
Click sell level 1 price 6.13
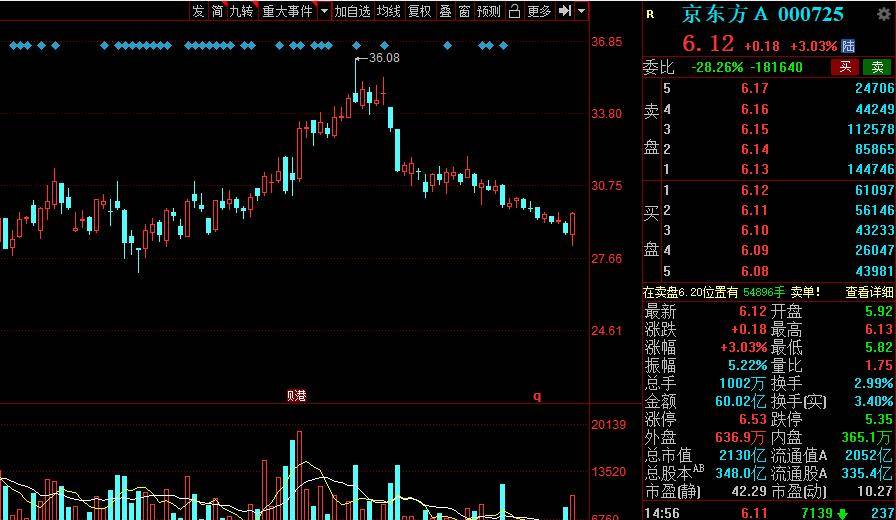click(754, 169)
